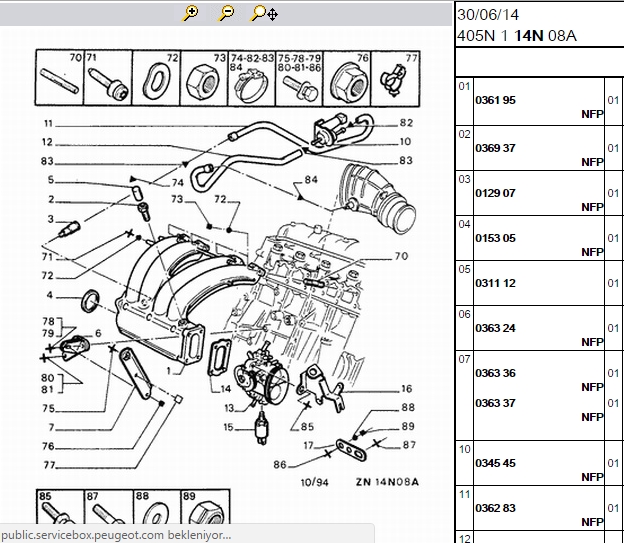The height and width of the screenshot is (543, 624).
Task: Click row index 11 in parts table
Action: pyautogui.click(x=464, y=494)
